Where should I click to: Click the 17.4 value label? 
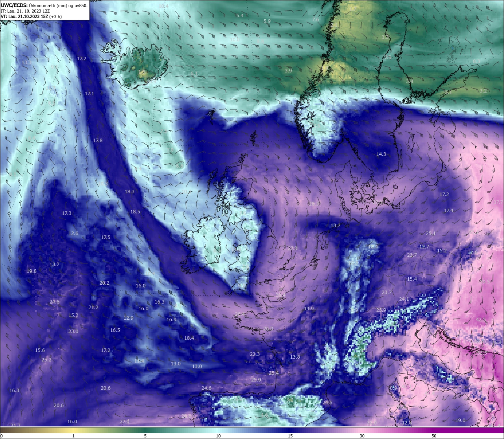[448, 211]
